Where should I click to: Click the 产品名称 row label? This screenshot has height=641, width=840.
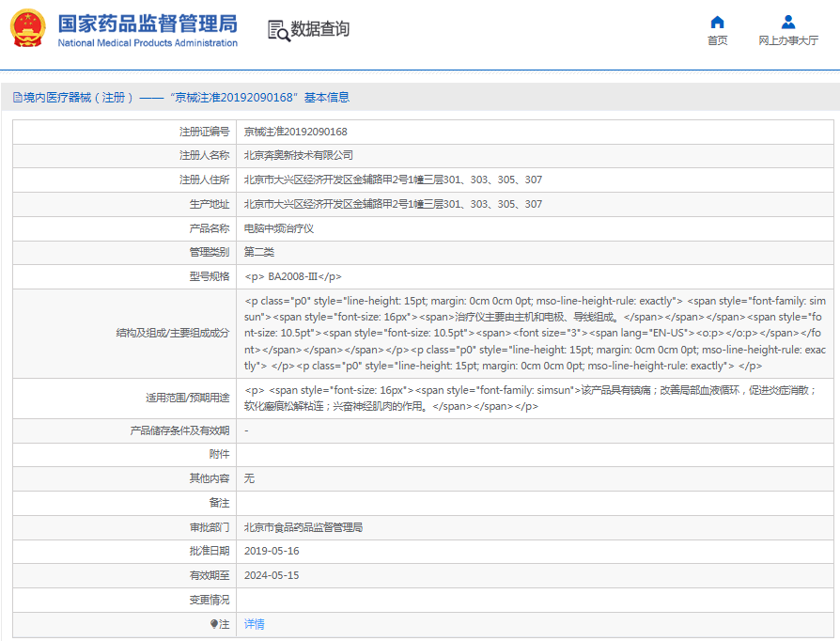coord(209,228)
